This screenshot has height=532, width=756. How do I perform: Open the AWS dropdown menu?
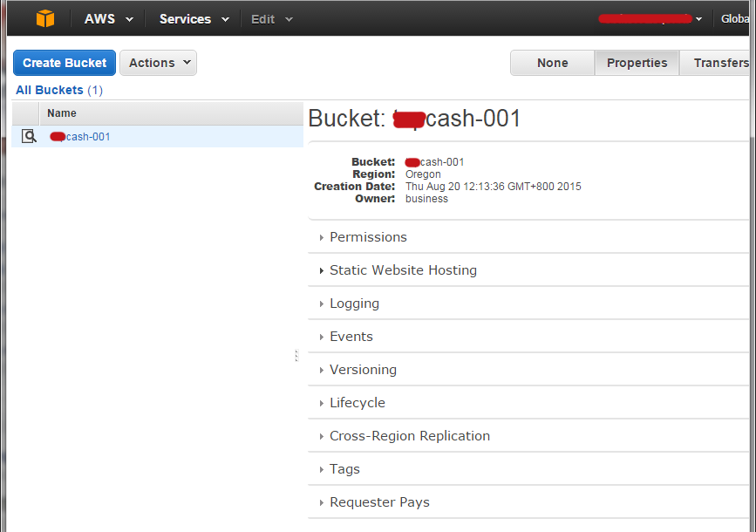coord(108,19)
